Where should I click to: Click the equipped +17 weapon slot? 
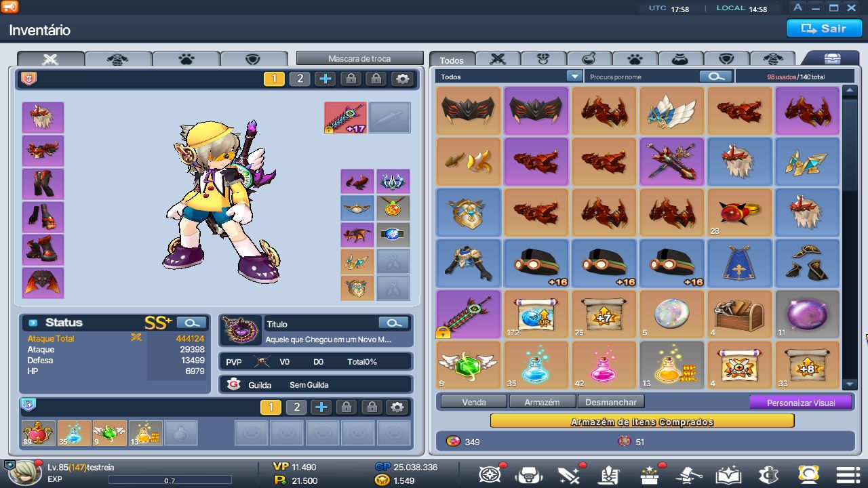coord(345,117)
